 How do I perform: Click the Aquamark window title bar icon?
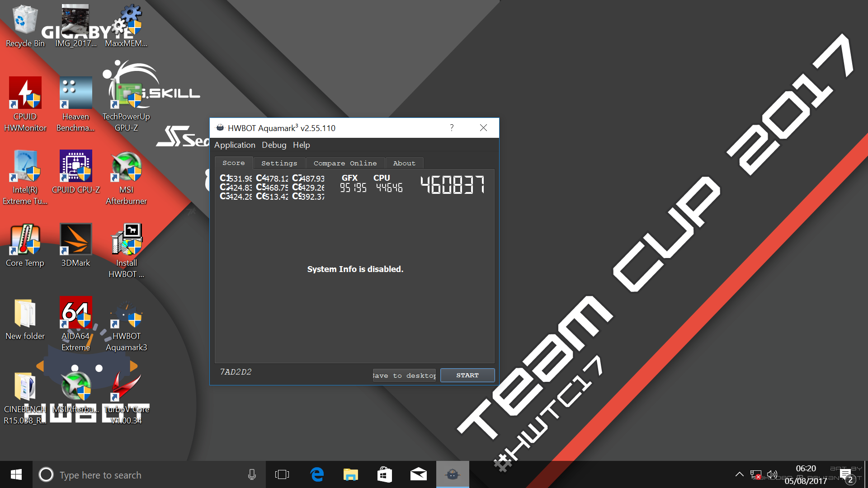(220, 127)
